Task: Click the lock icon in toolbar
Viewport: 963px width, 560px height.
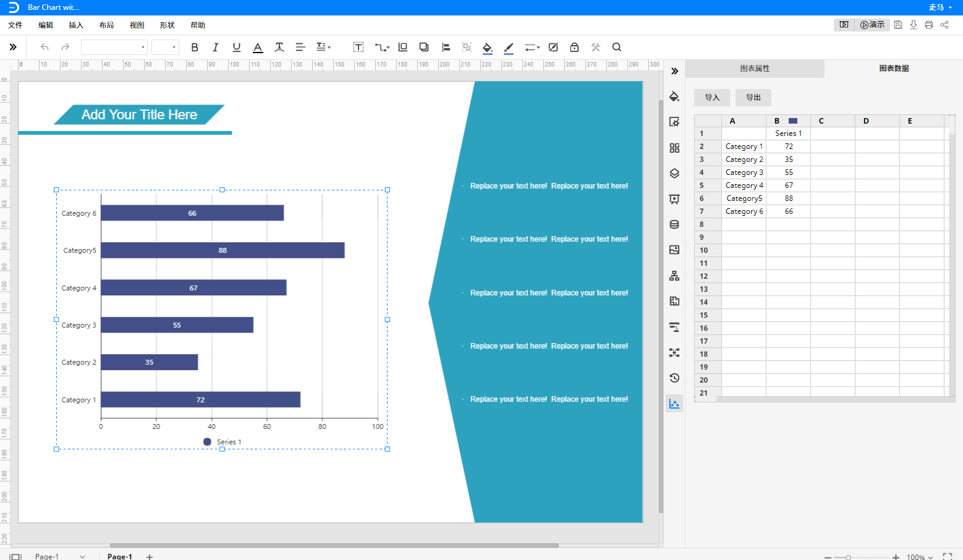Action: coord(574,48)
